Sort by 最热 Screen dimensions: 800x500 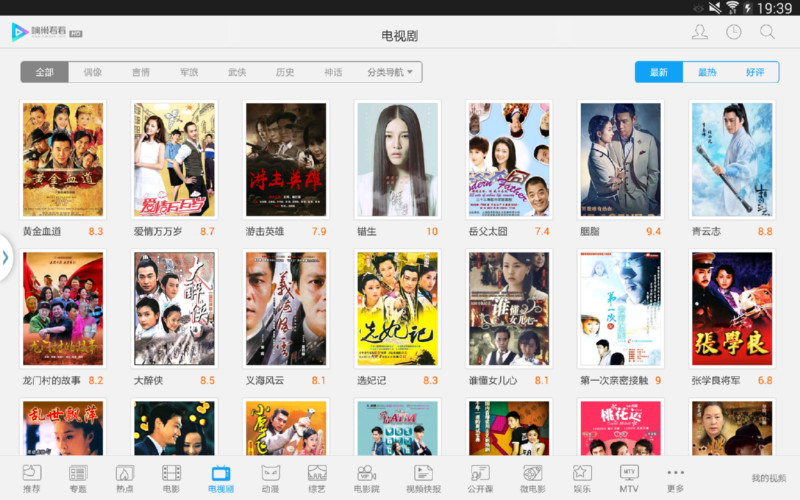click(707, 72)
